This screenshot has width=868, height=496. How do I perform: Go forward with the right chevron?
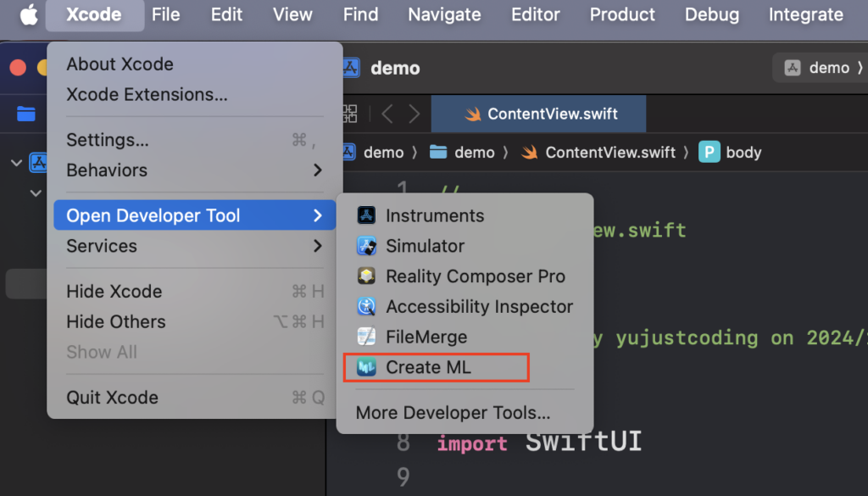click(415, 114)
